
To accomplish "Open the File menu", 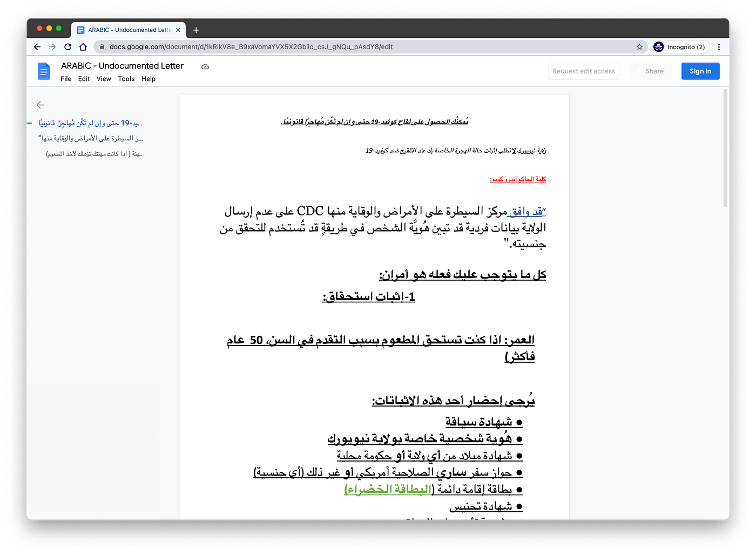I will [66, 79].
